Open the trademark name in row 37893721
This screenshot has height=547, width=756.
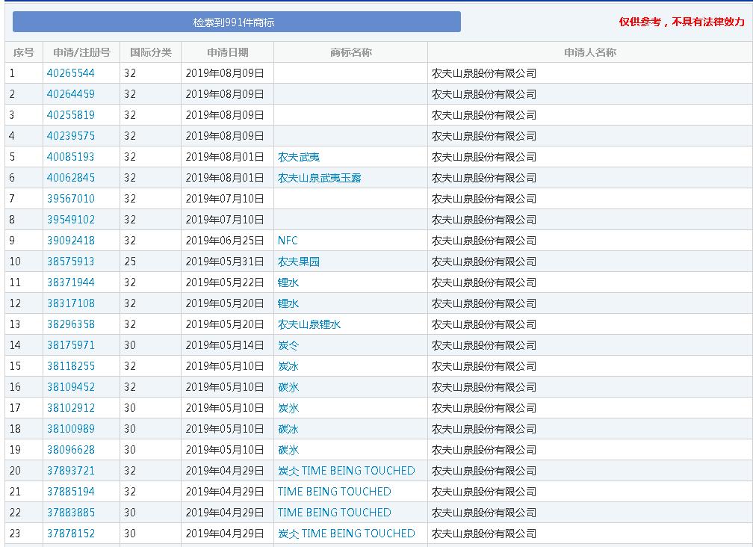click(x=346, y=471)
